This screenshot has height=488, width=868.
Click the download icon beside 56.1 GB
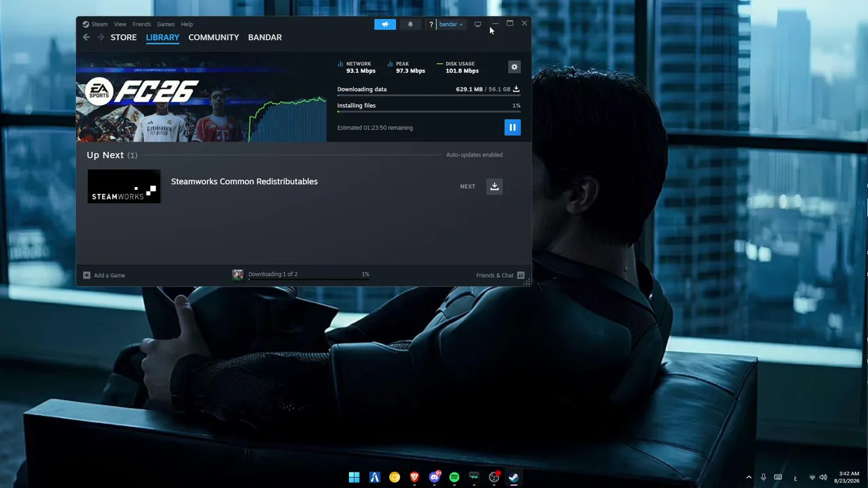(x=516, y=89)
